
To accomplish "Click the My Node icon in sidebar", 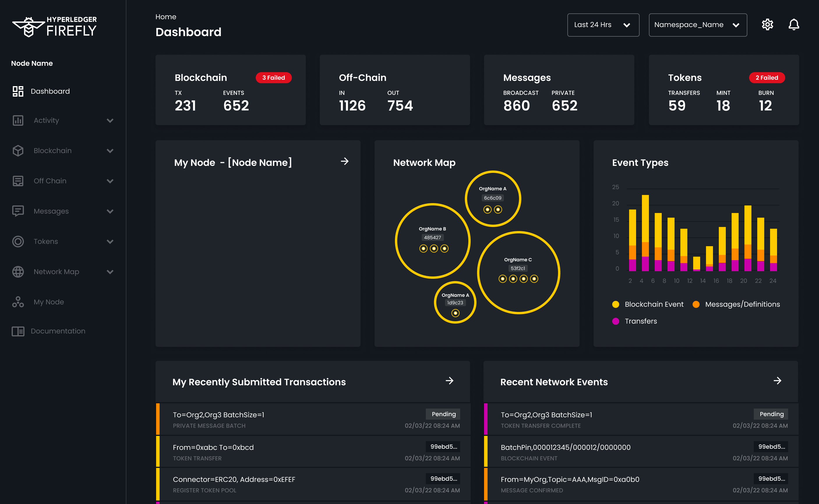I will click(18, 302).
